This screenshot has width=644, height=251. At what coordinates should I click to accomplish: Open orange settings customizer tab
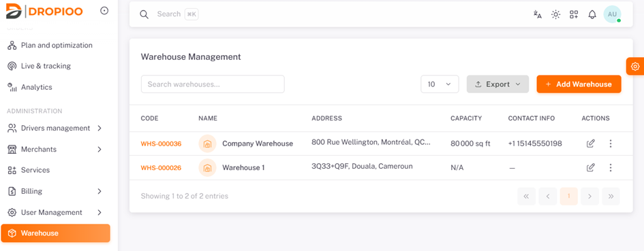[x=635, y=66]
